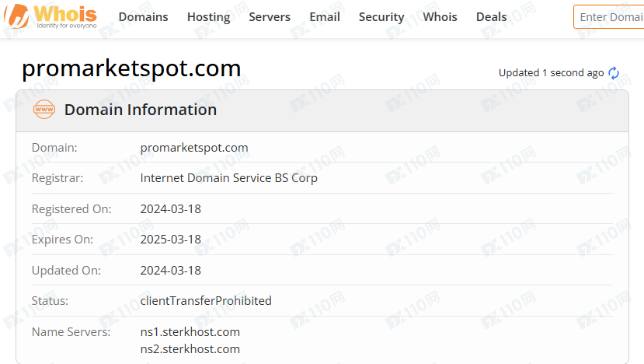This screenshot has width=644, height=364.
Task: Click registrar Internet Domain Service BS Corp
Action: [x=228, y=178]
